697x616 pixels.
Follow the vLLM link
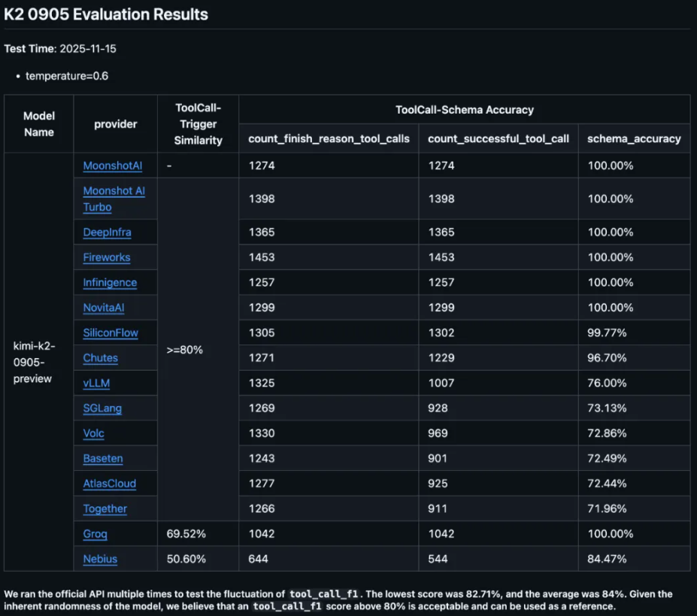[96, 384]
